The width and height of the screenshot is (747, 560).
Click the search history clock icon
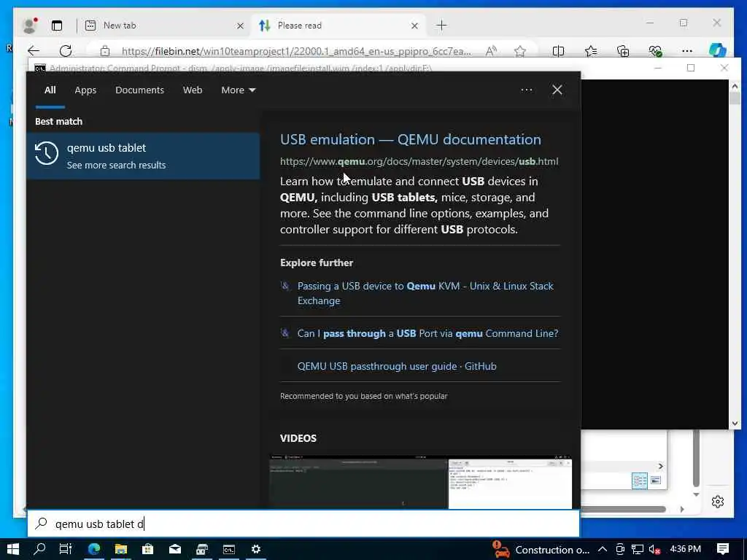(x=47, y=153)
